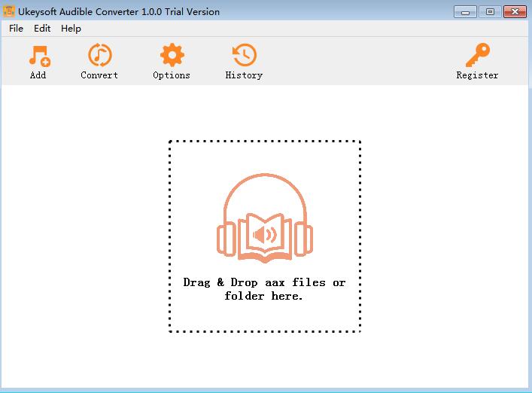The image size is (532, 393).
Task: Open the File menu
Action: [x=16, y=29]
